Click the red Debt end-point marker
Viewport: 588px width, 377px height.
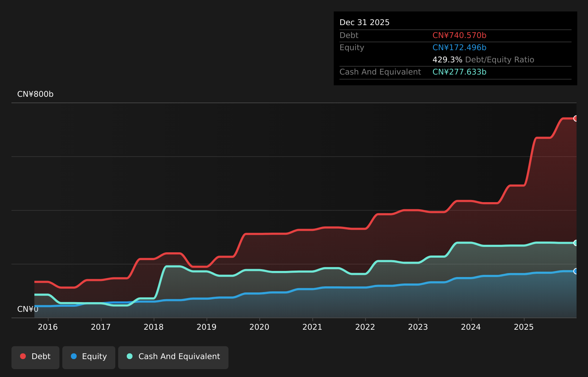pyautogui.click(x=576, y=119)
